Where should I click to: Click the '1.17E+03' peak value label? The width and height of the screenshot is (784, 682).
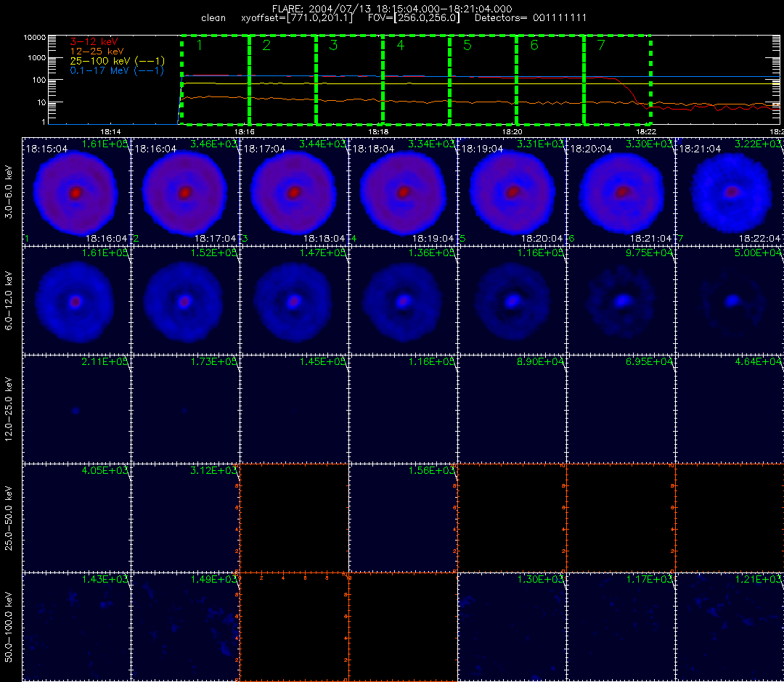coord(650,580)
